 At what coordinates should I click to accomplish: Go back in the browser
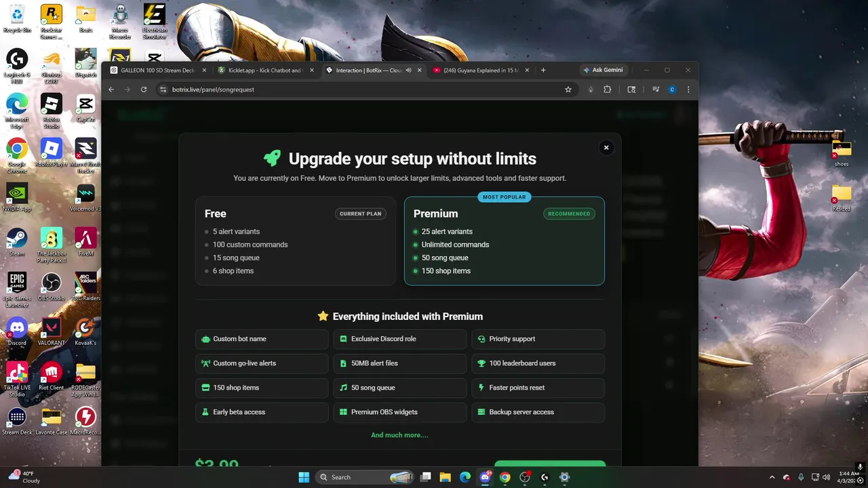tap(111, 89)
